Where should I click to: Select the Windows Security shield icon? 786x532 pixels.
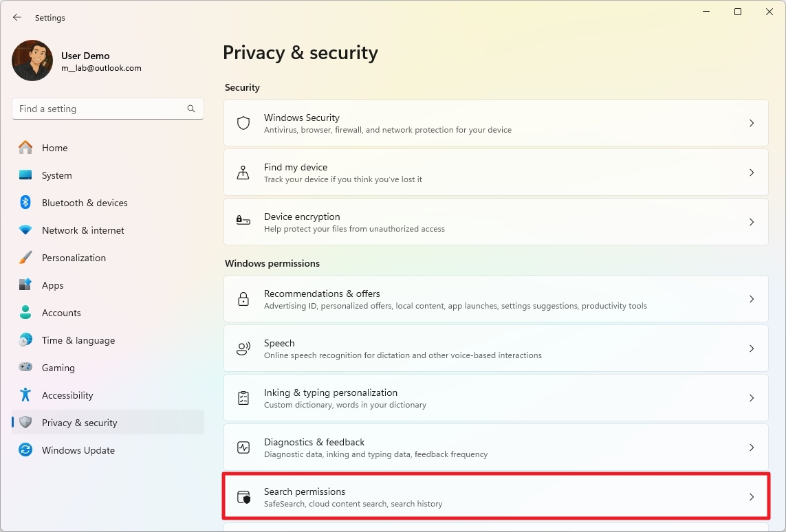point(243,122)
